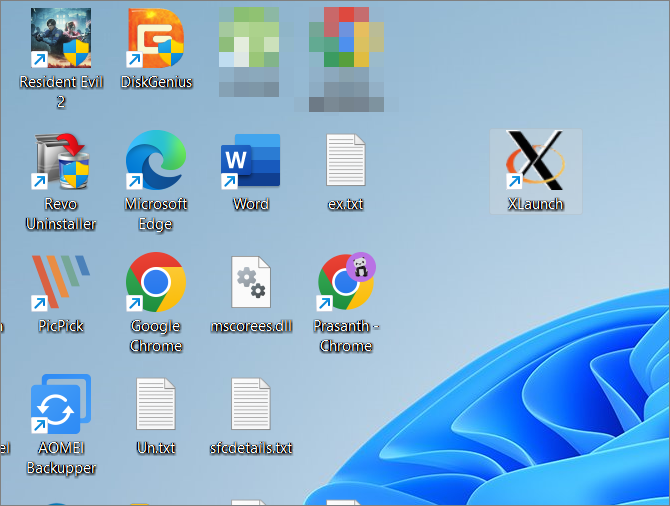Click the "DiskGenius" label text
Image resolution: width=670 pixels, height=506 pixels.
pyautogui.click(x=156, y=82)
